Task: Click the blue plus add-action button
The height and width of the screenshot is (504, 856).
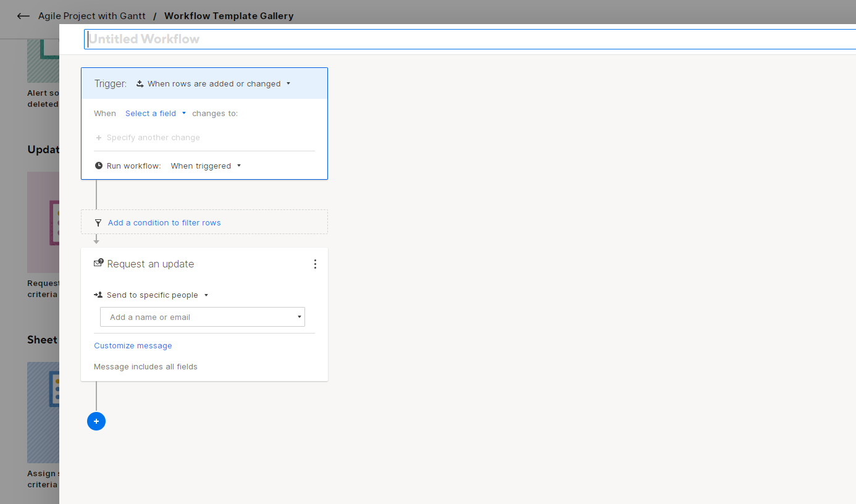Action: (x=96, y=421)
